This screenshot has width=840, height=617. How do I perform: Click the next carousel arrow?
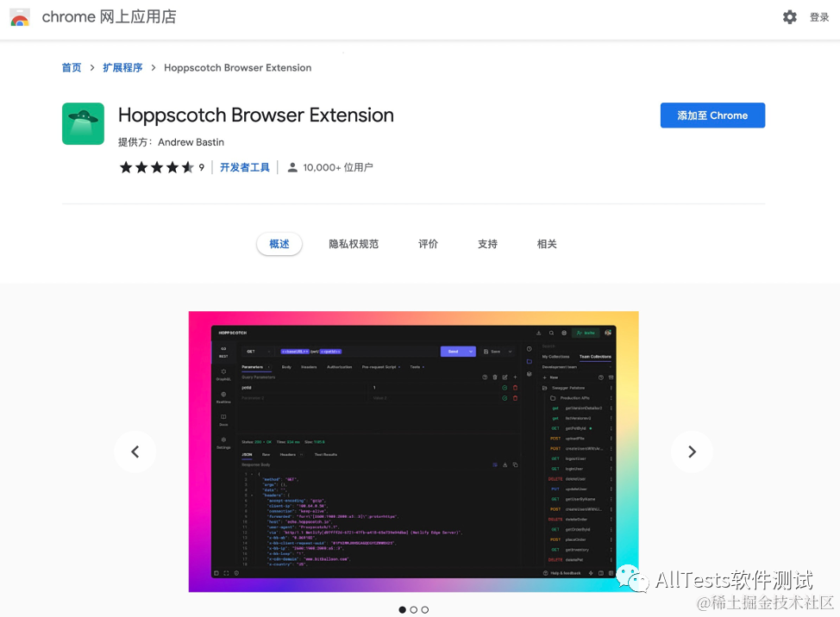692,452
